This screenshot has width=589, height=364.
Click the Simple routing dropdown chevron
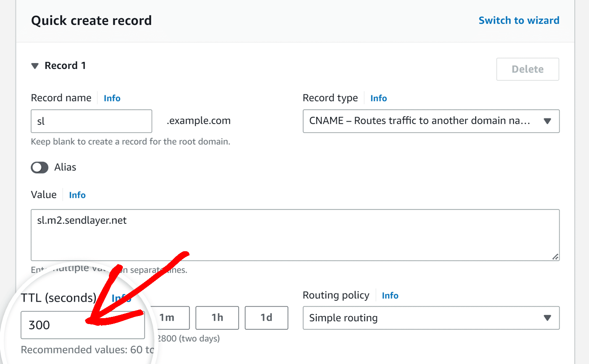click(548, 318)
